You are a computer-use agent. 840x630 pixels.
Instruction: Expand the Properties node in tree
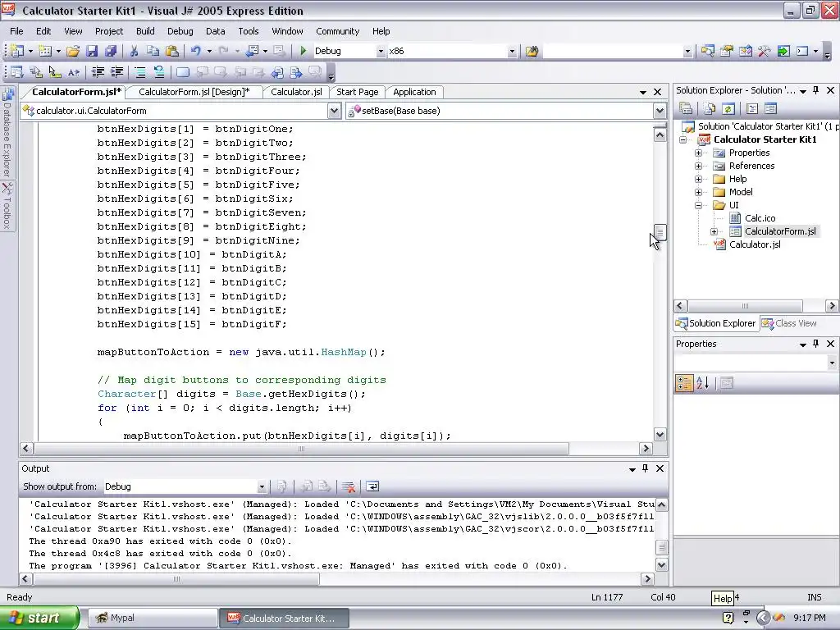point(699,153)
